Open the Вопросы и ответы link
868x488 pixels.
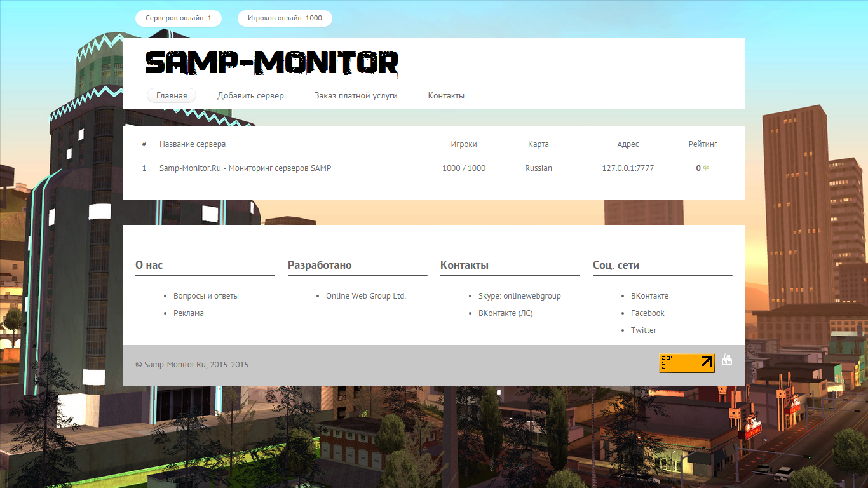[207, 295]
